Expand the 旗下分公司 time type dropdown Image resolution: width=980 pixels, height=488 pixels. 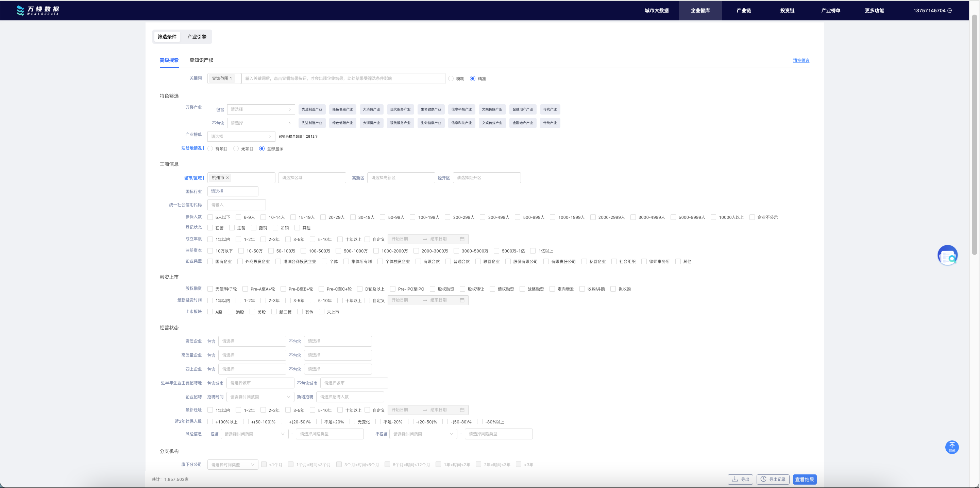point(233,465)
